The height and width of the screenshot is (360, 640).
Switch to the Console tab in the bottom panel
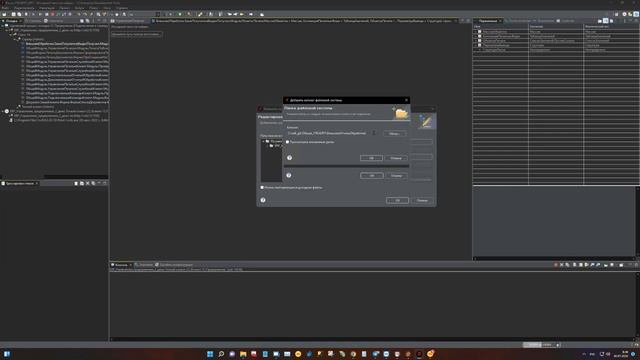(x=121, y=265)
